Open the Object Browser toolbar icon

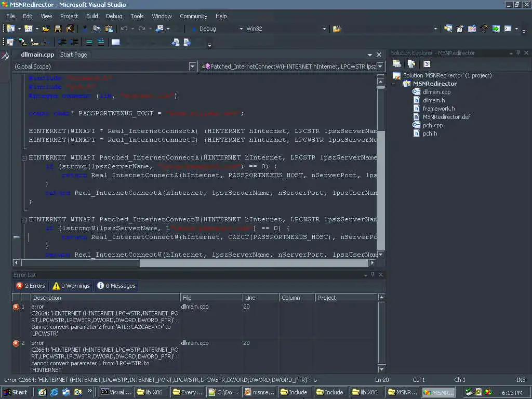(472, 29)
